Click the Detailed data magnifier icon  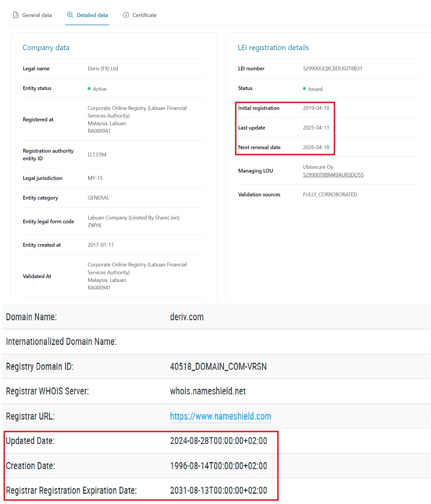tap(70, 15)
